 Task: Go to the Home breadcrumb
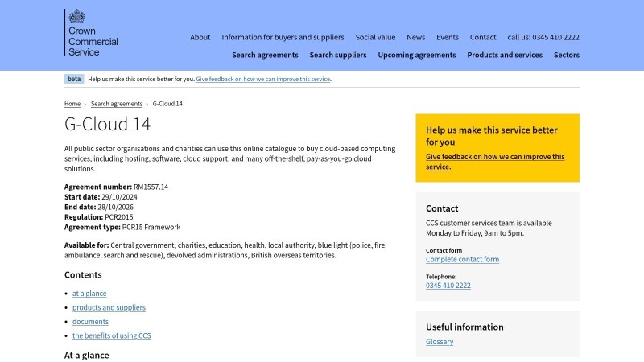(x=72, y=104)
